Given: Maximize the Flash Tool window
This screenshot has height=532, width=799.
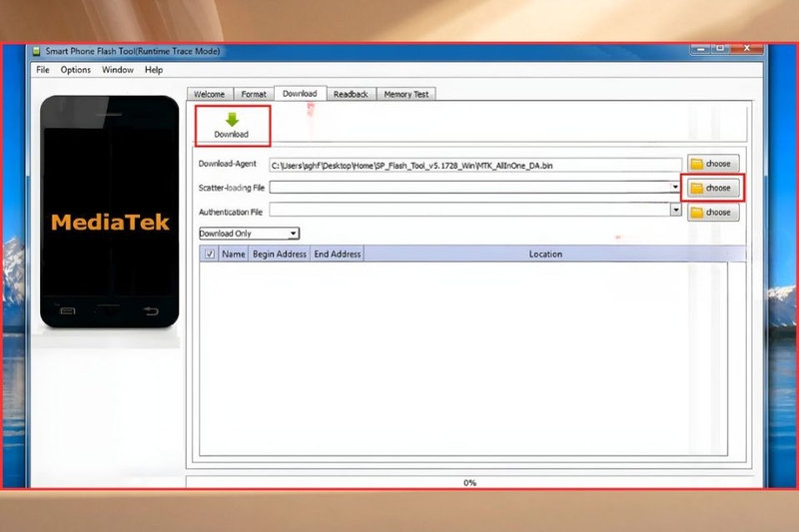Looking at the screenshot, I should (720, 48).
